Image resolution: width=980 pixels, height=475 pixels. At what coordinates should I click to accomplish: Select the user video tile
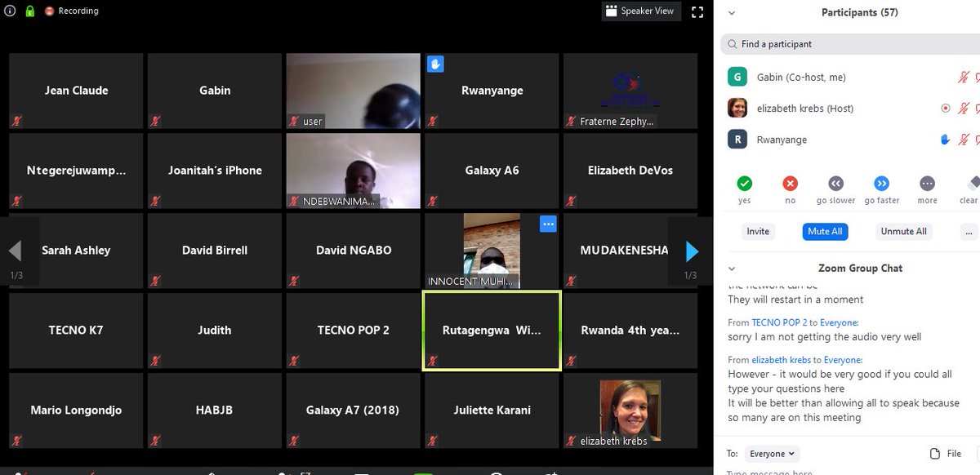[353, 91]
